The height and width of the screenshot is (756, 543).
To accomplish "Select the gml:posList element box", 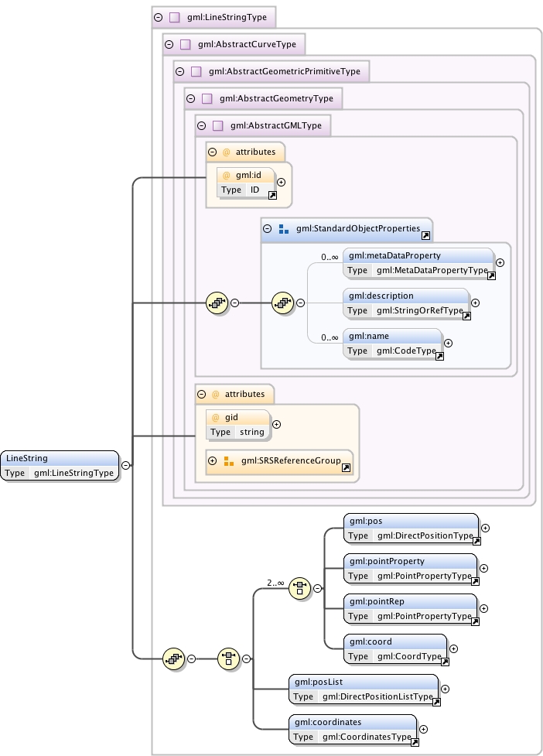I will click(364, 689).
